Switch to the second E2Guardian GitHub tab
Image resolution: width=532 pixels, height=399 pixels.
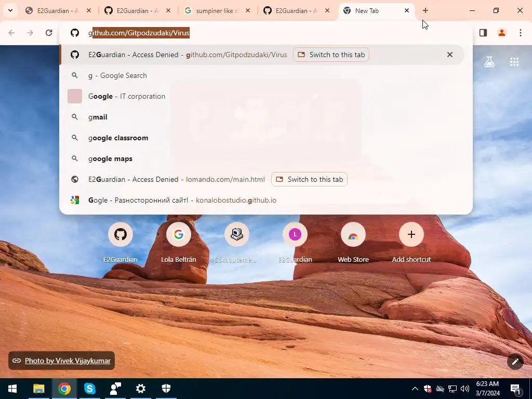[x=137, y=10]
